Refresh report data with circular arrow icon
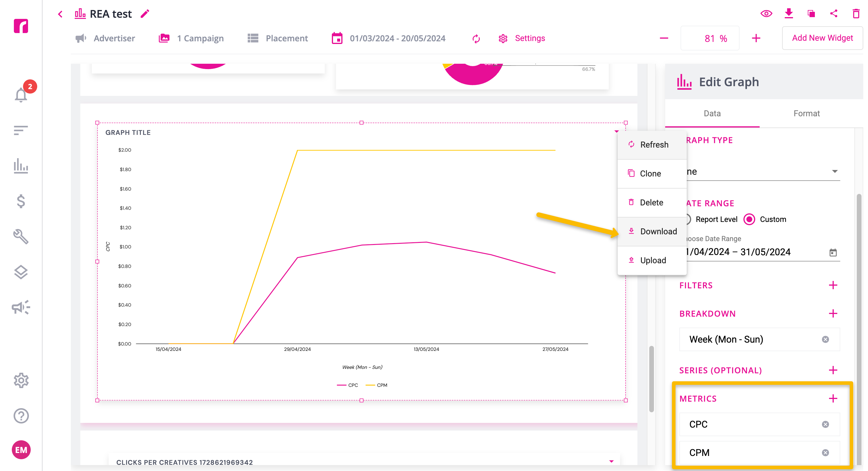This screenshot has width=868, height=471. coord(476,39)
